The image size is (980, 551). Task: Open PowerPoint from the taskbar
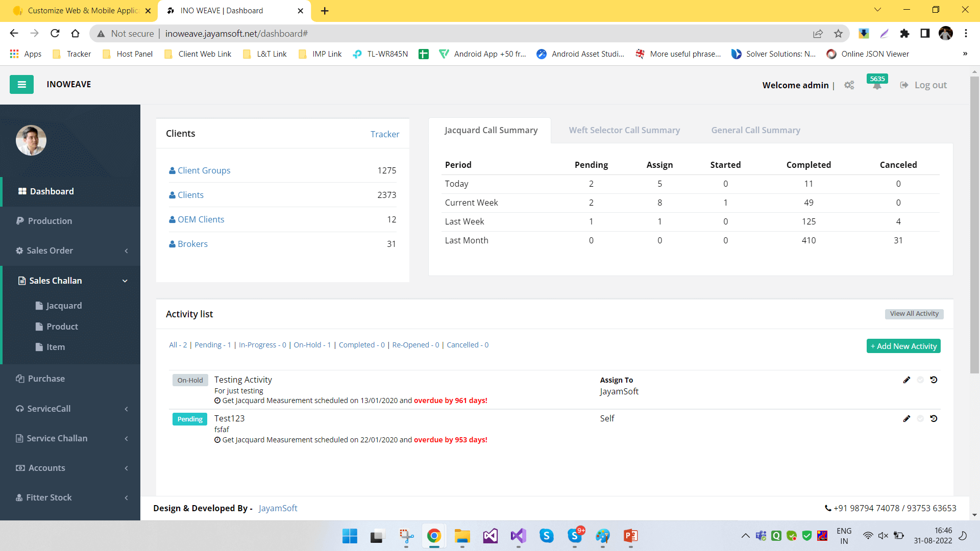[630, 536]
